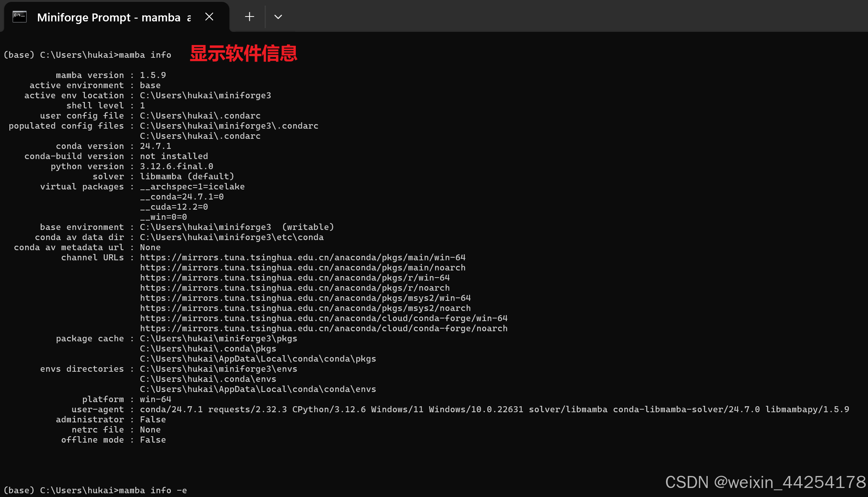The width and height of the screenshot is (868, 497).
Task: Click the empty title bar area
Action: (563, 17)
